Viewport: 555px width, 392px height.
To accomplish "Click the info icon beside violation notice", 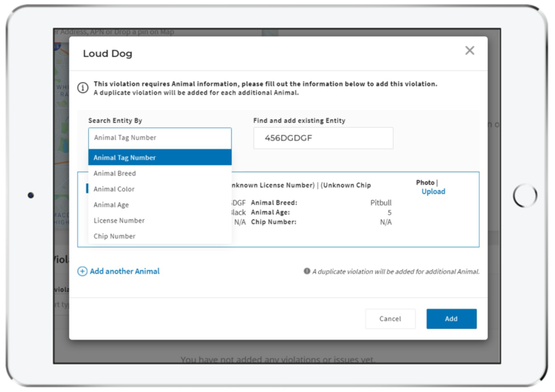I will click(83, 87).
